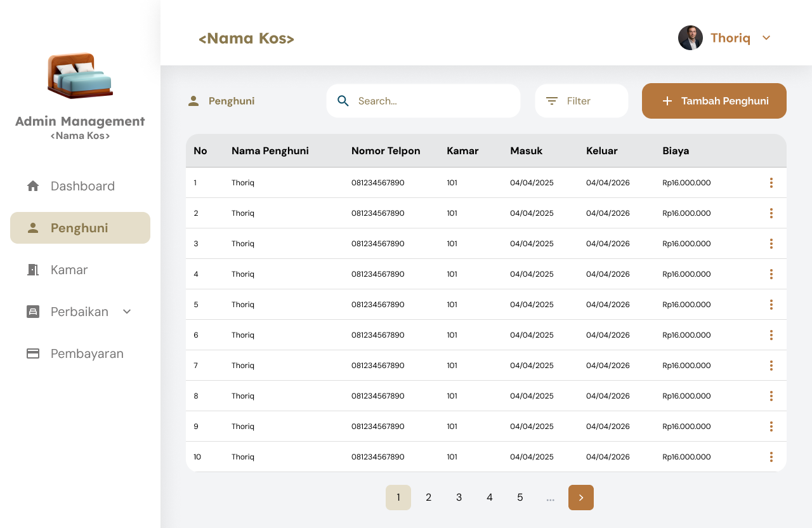Click the wrench icon beside Perbaikan
This screenshot has height=528, width=812.
click(32, 311)
